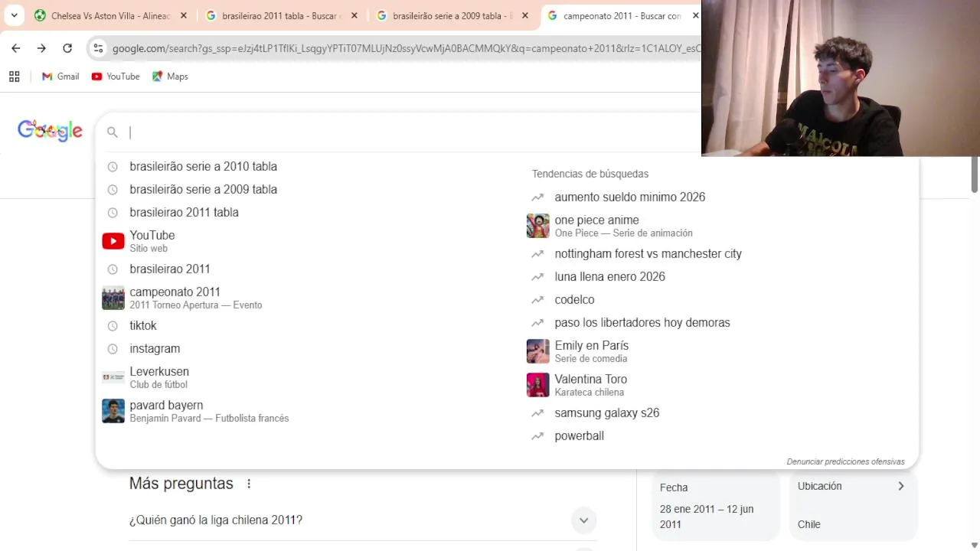Open the Maps bookmark
Image resolution: width=980 pixels, height=551 pixels.
(x=170, y=77)
